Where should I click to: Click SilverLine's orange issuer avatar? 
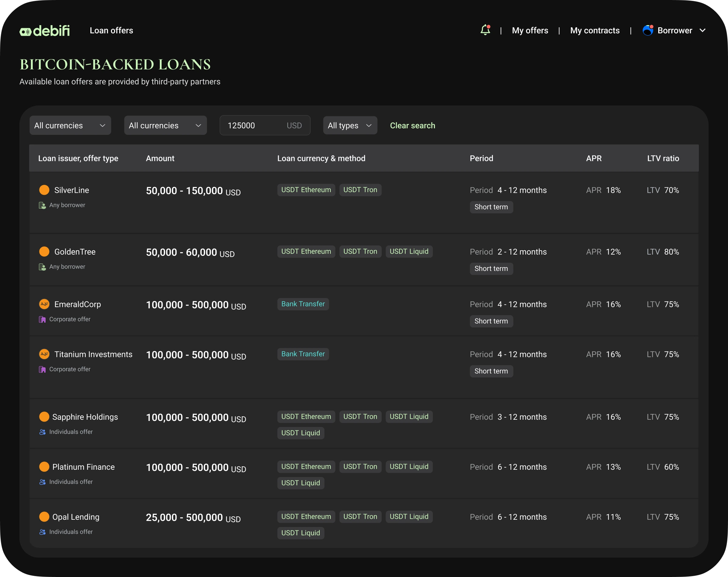[x=44, y=190]
